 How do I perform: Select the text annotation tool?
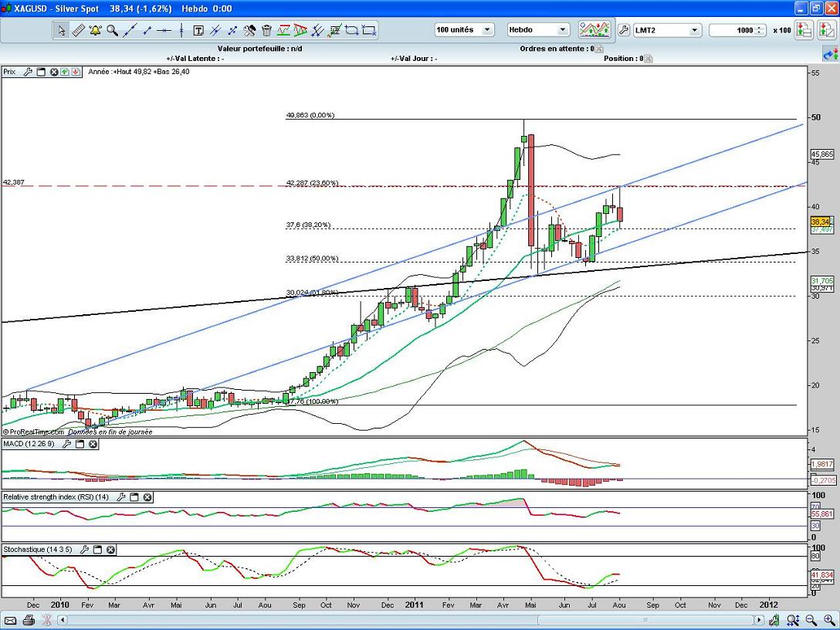[x=198, y=30]
